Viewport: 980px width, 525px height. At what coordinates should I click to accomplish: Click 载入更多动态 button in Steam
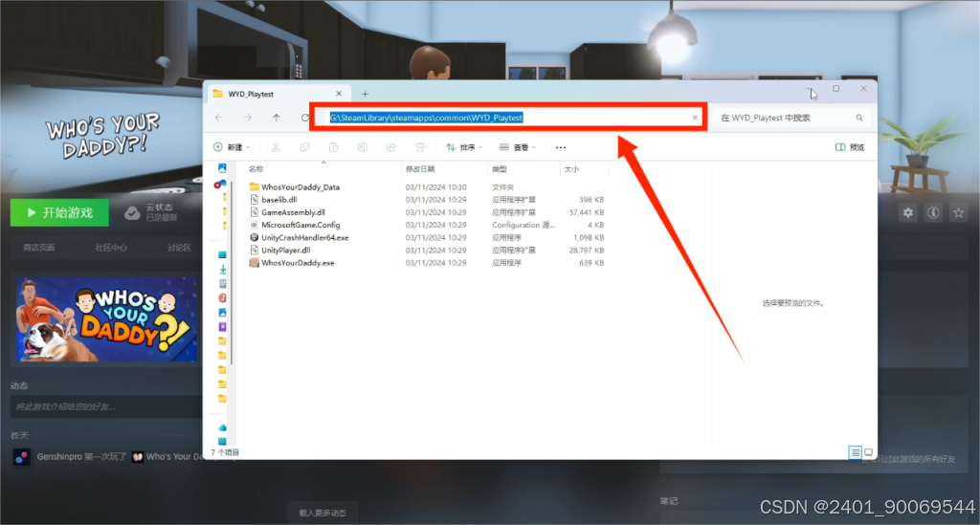pos(323,513)
